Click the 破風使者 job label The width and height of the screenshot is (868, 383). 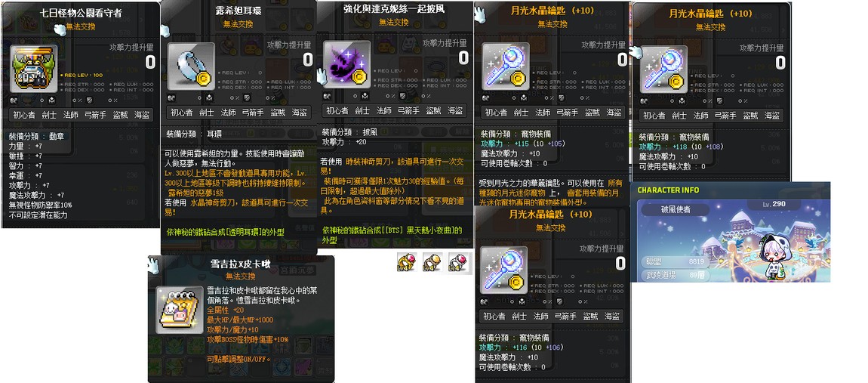click(x=676, y=210)
